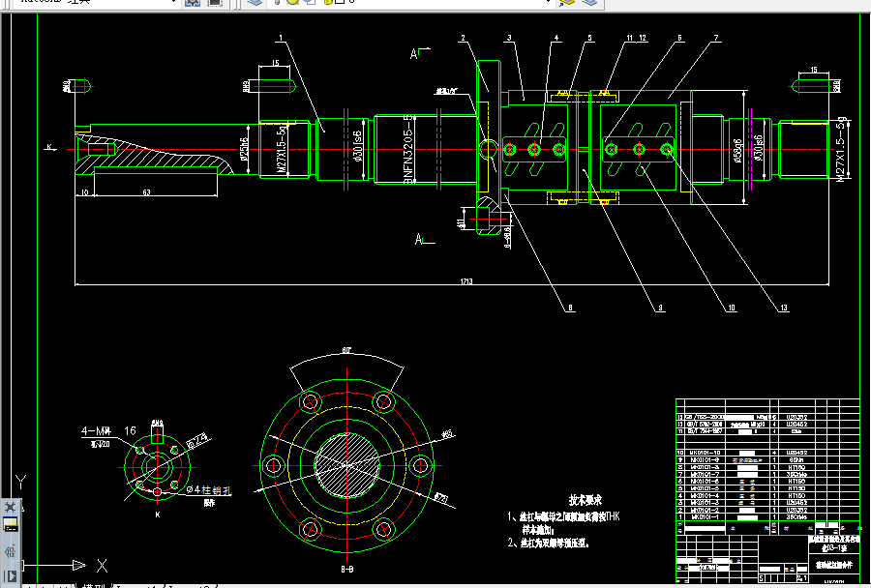Click parts list cell MK0101-1

706,517
